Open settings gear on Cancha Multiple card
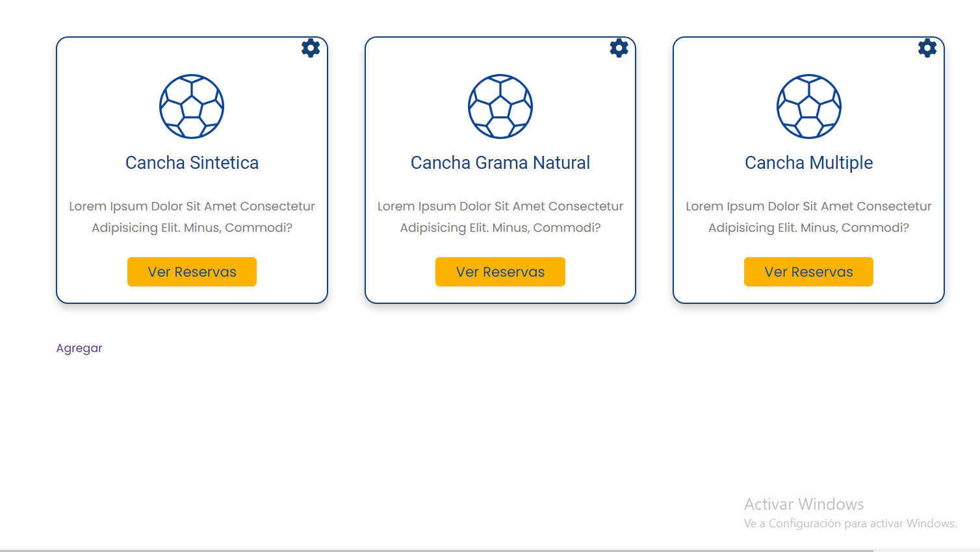Viewport: 980px width, 552px height. click(927, 48)
